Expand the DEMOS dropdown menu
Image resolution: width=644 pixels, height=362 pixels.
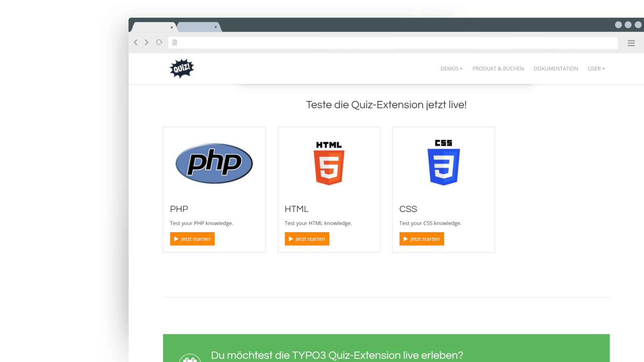[x=451, y=68]
